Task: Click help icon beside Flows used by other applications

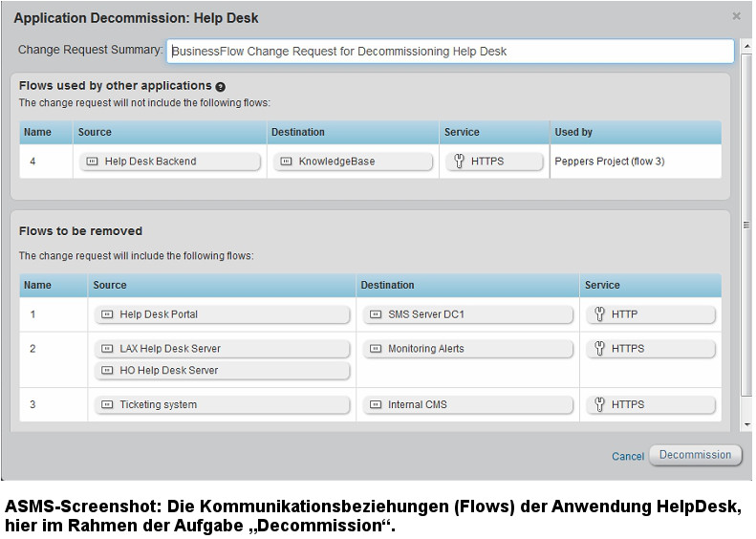Action: tap(221, 87)
